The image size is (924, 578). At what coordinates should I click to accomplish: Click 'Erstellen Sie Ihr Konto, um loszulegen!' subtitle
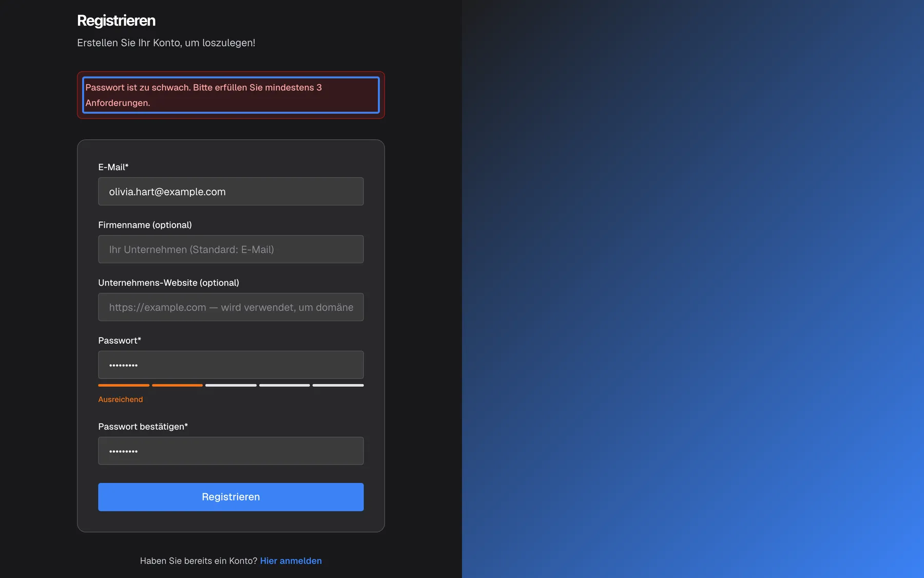point(166,43)
